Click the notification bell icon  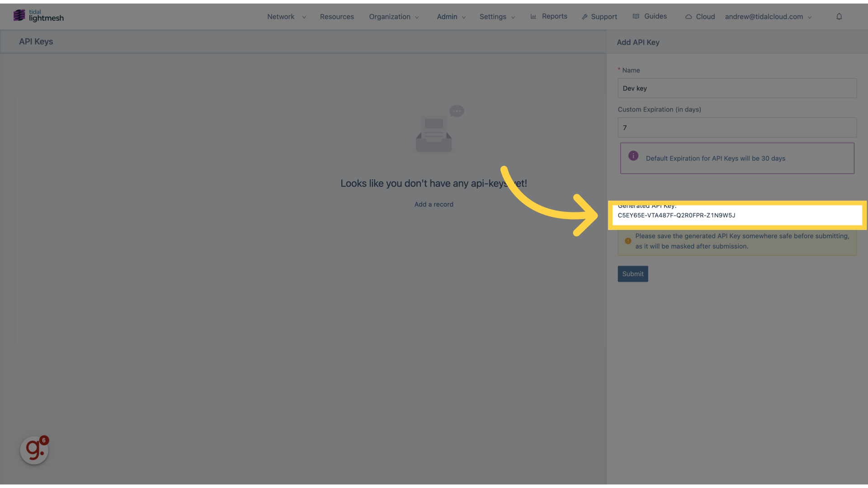(x=840, y=16)
